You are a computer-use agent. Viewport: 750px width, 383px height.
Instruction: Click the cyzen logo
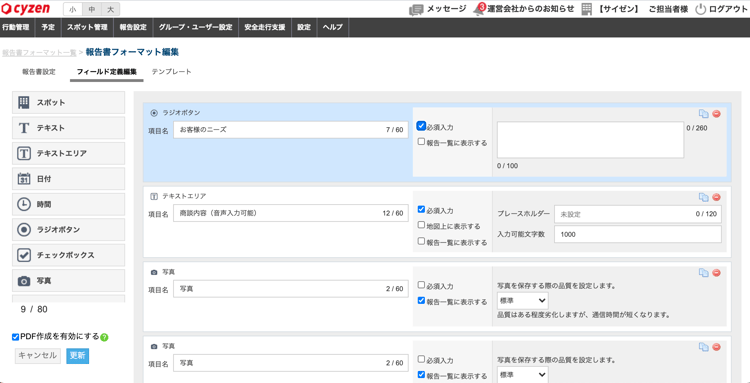coord(26,9)
